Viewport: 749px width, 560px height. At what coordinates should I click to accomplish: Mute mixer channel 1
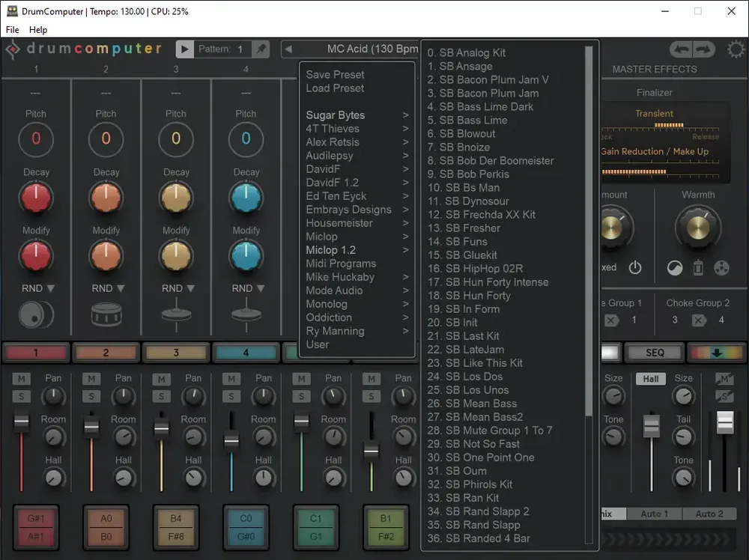tap(22, 379)
